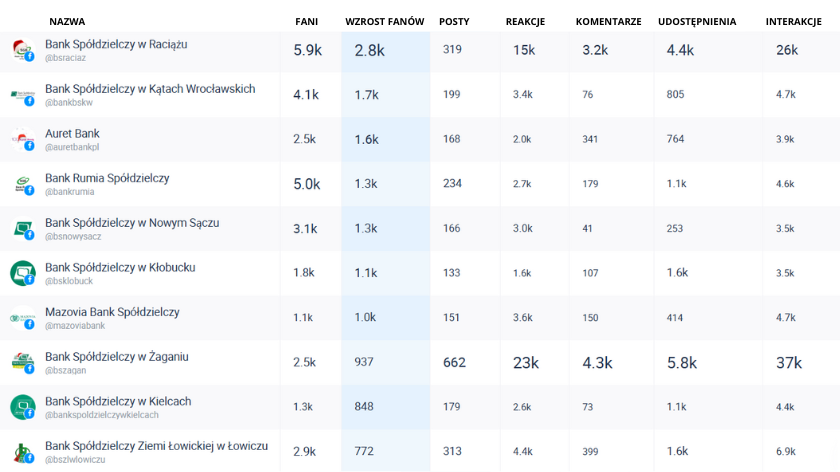Click the Mazovia Bank Spółdzielczy logo
The width and height of the screenshot is (840, 472).
click(22, 318)
